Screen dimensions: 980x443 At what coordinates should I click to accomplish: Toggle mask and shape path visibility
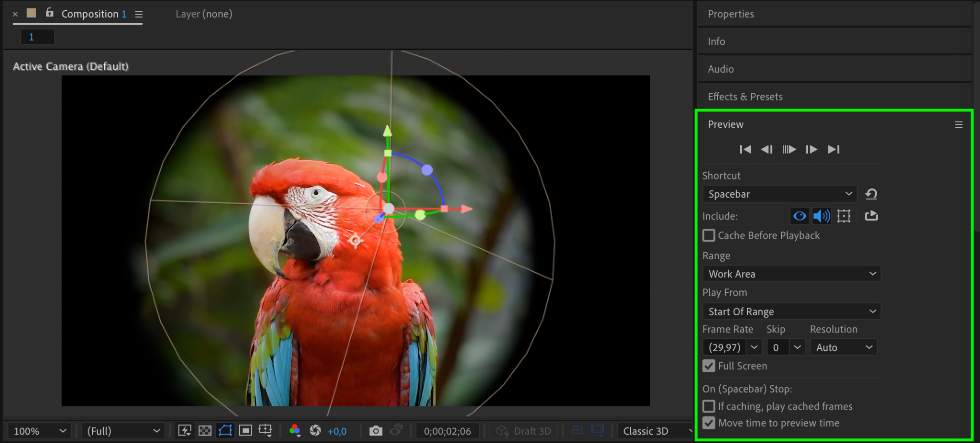click(x=225, y=431)
